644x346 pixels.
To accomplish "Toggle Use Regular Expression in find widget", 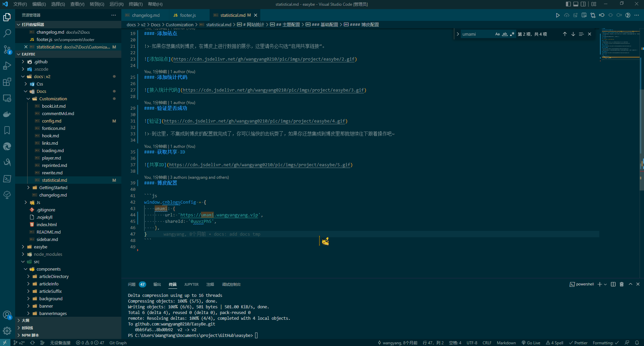I will [512, 34].
